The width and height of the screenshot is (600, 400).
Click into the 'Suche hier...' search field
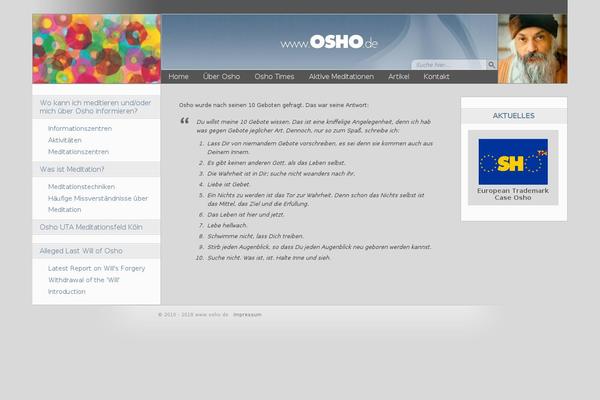449,65
